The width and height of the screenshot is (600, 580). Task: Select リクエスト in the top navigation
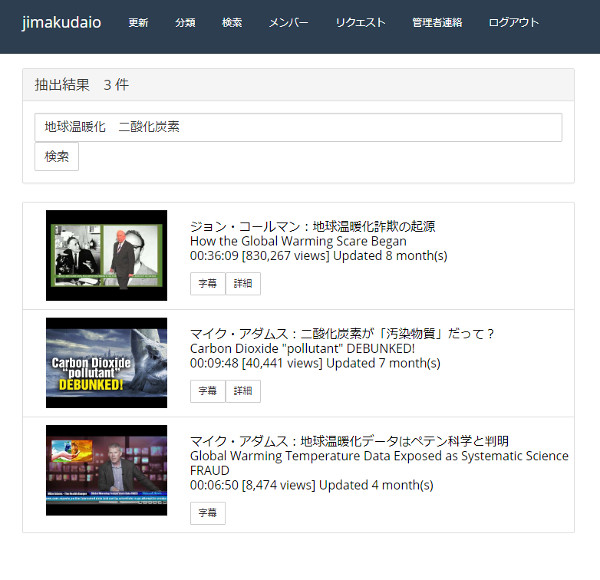click(x=360, y=23)
